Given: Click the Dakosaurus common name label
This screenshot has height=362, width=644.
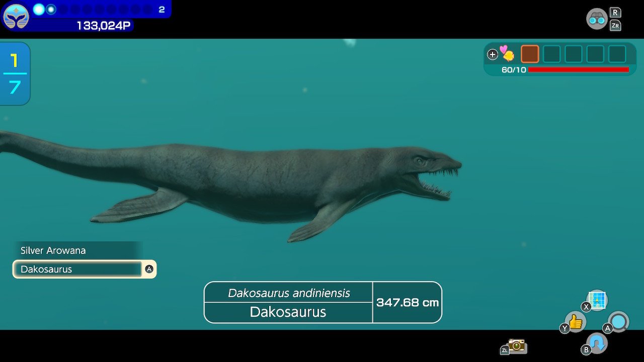Looking at the screenshot, I should click(288, 312).
